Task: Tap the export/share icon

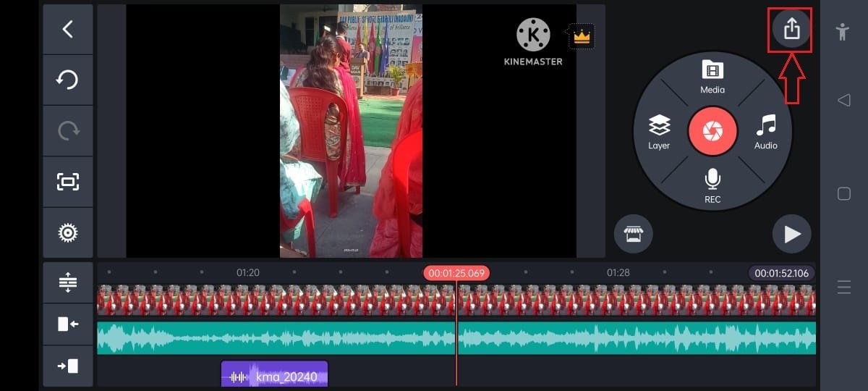Action: click(x=791, y=30)
